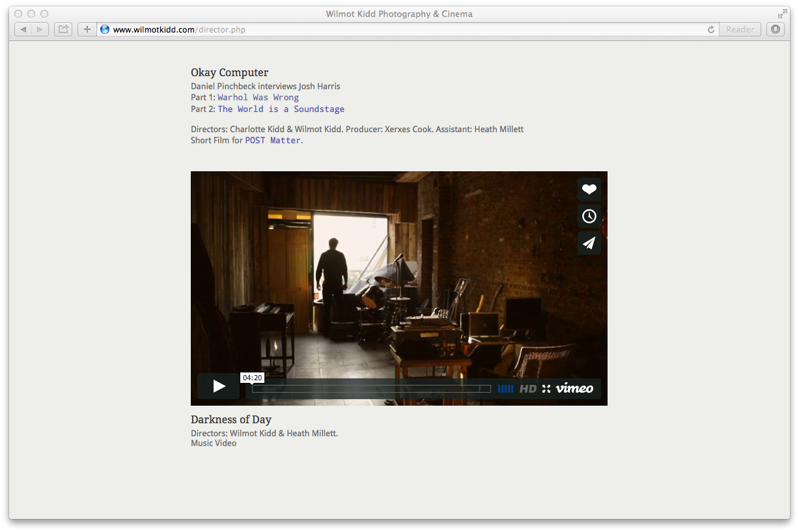
Task: Click the site globe favicon
Action: (x=105, y=29)
